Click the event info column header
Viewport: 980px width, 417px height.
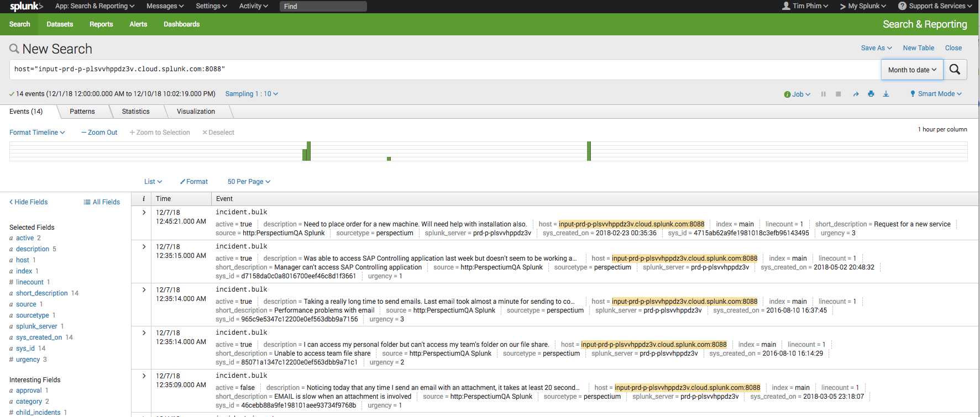[144, 199]
